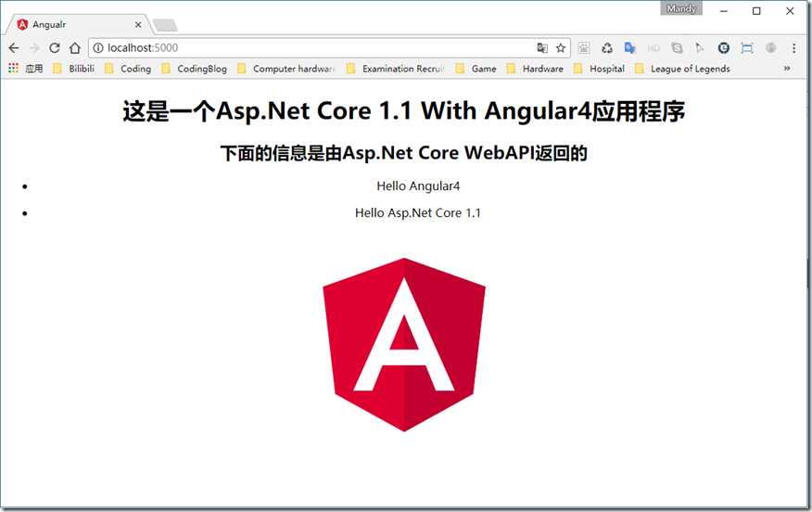
Task: Open the faded picture extension icon
Action: pos(584,48)
